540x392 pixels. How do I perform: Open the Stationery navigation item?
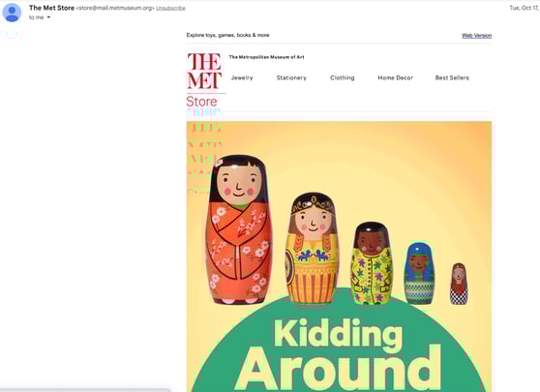[291, 77]
